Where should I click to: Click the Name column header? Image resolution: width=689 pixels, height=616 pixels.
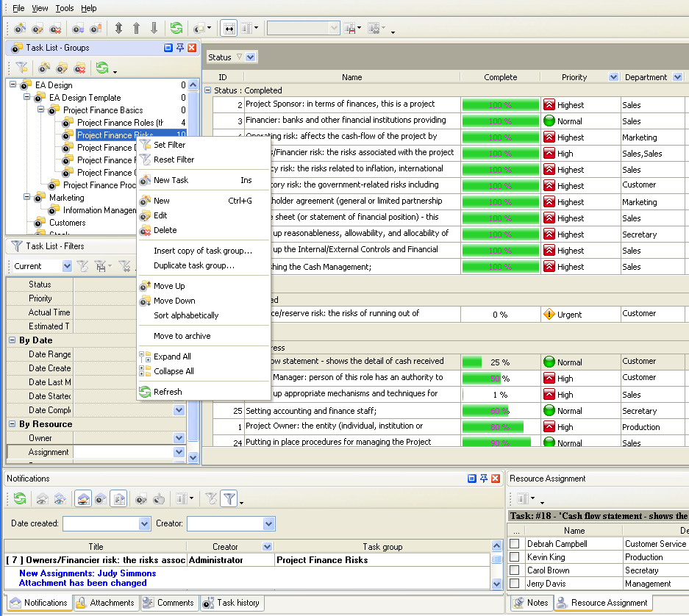351,77
